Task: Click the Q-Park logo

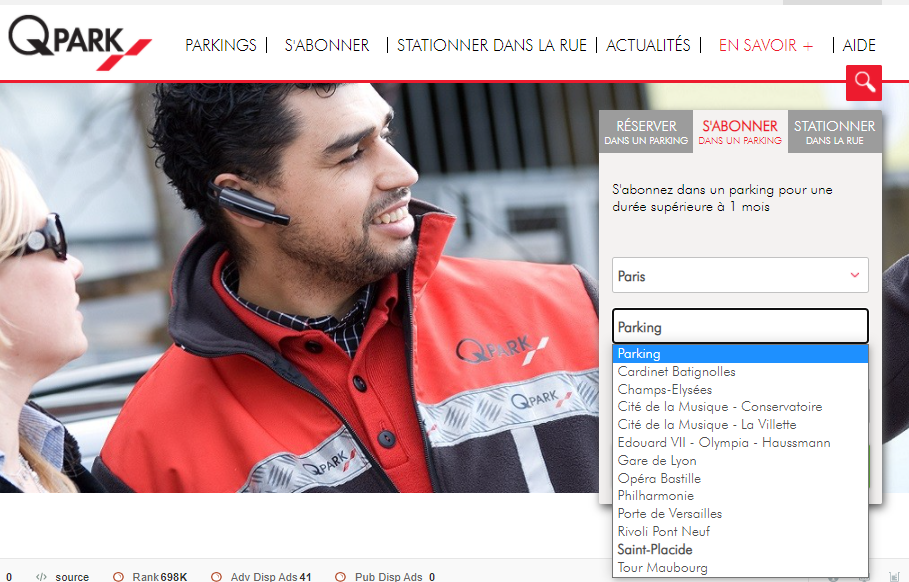Action: (x=80, y=42)
